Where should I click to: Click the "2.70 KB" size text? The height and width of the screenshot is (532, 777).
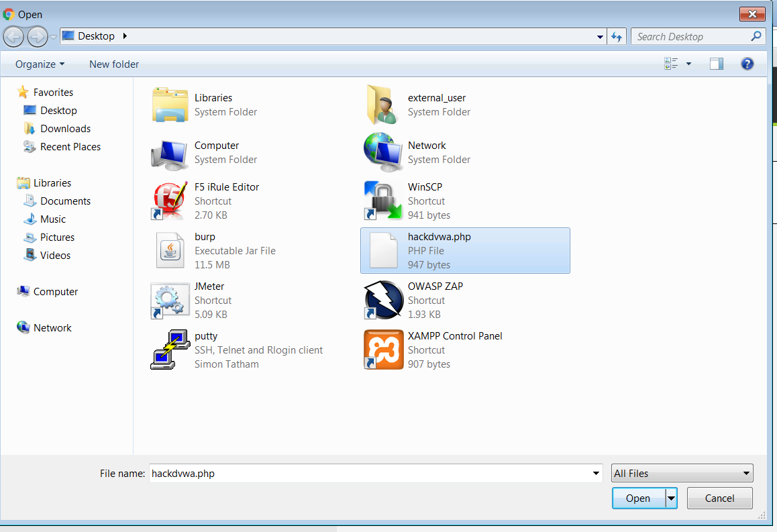[211, 215]
